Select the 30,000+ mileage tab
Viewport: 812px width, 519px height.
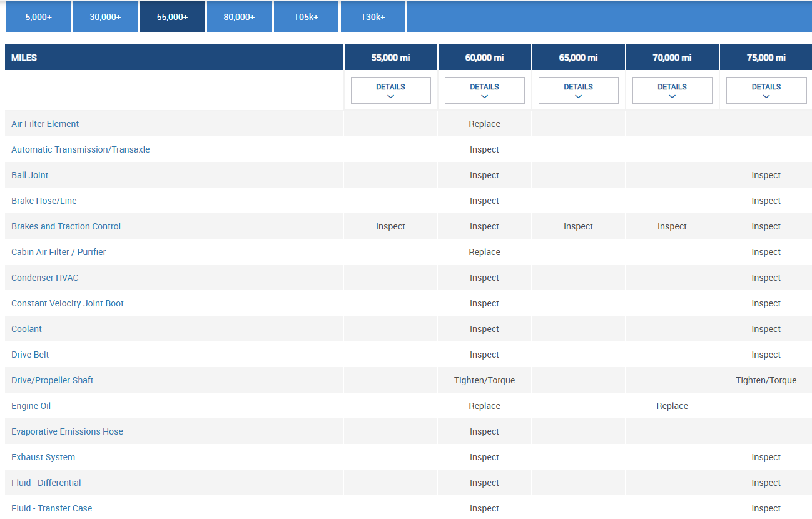(x=105, y=17)
